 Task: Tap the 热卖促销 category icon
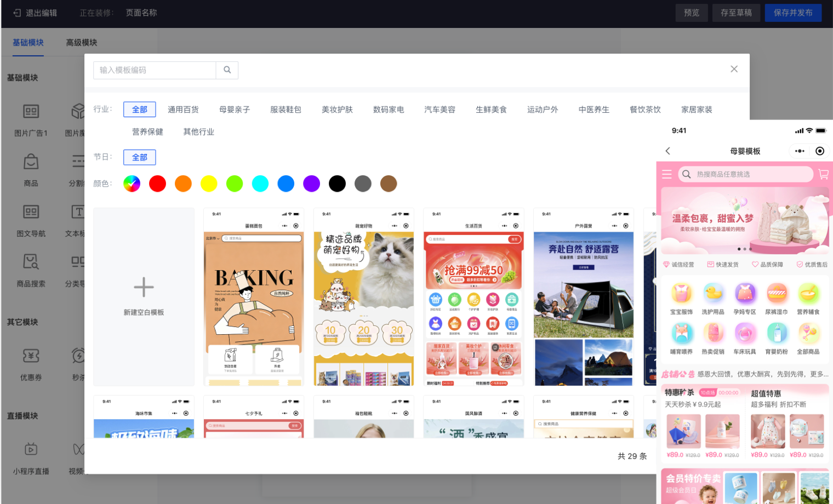point(713,333)
